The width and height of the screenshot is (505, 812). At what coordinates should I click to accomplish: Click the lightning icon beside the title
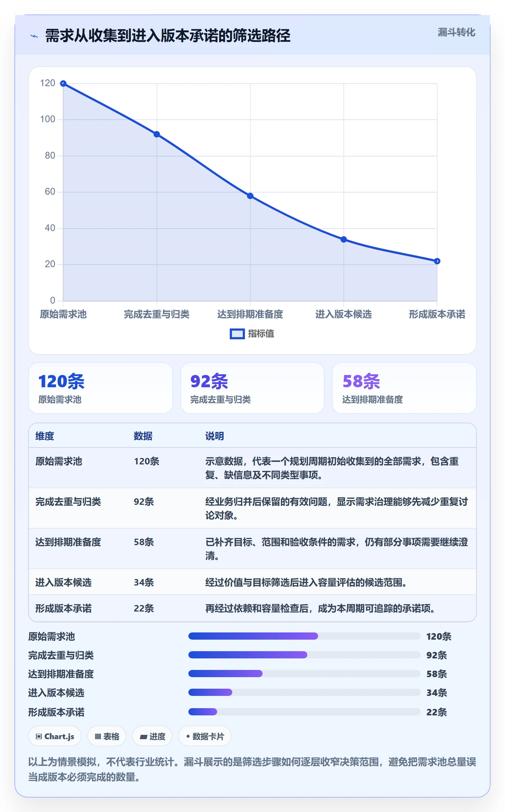coord(34,36)
